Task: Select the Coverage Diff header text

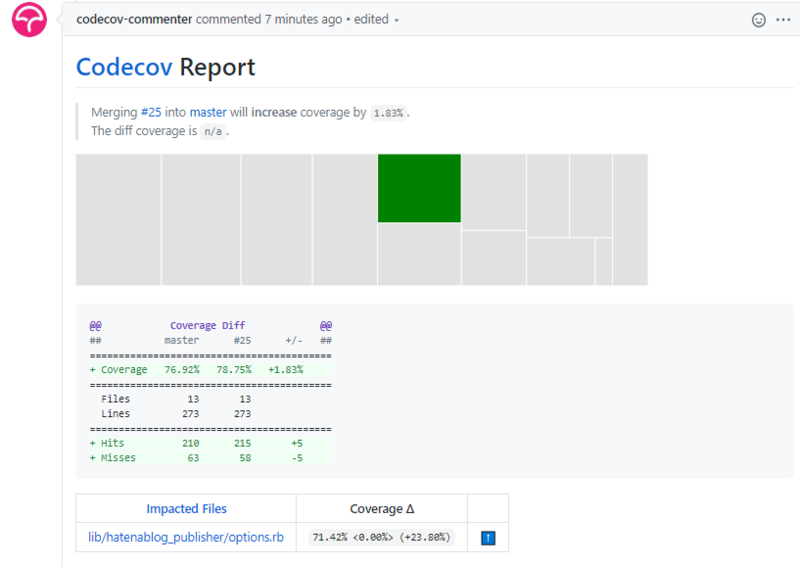Action: 208,326
